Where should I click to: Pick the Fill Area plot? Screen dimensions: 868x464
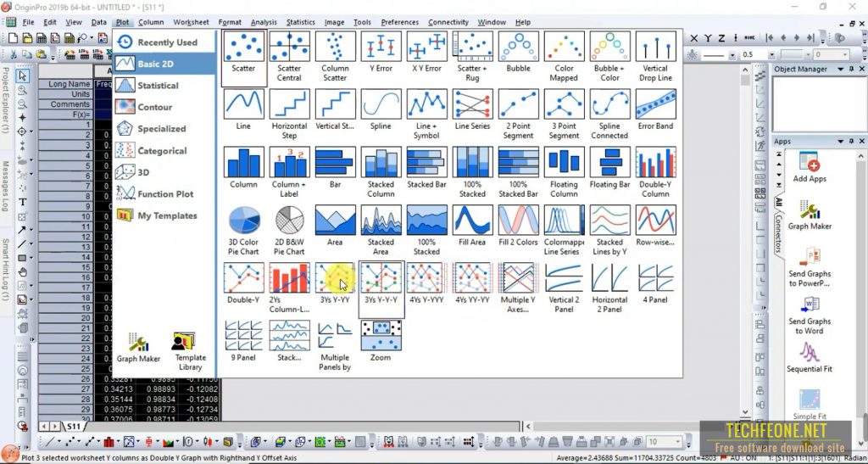pos(472,226)
